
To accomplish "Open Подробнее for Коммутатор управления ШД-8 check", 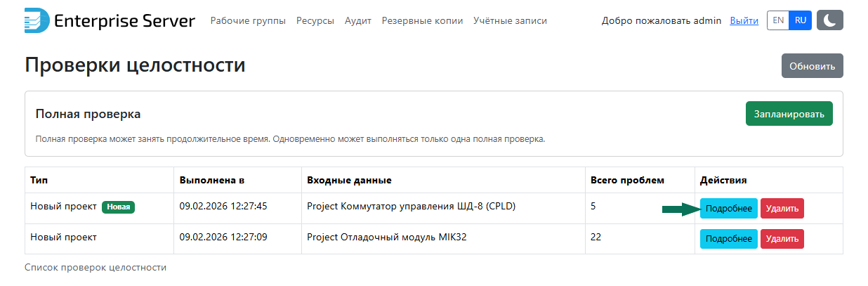I will pyautogui.click(x=728, y=209).
